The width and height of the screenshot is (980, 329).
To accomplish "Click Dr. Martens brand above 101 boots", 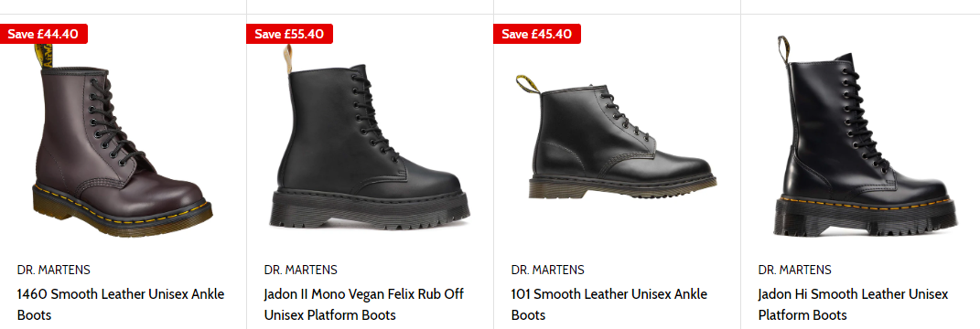I will tap(547, 270).
